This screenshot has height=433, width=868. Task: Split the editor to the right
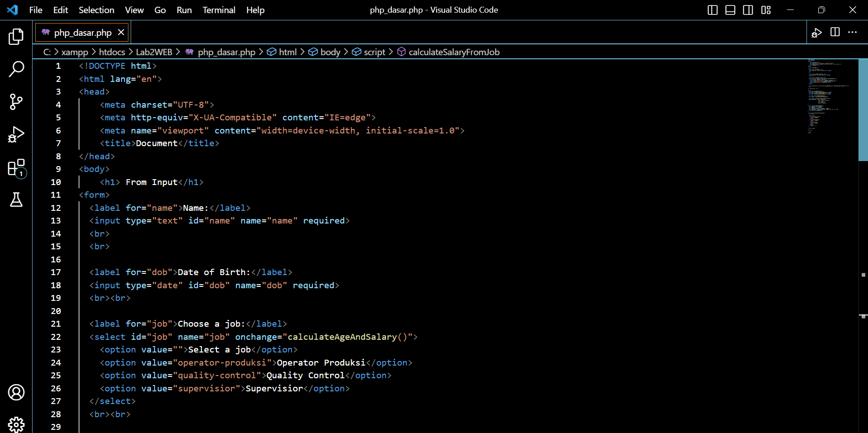point(835,32)
